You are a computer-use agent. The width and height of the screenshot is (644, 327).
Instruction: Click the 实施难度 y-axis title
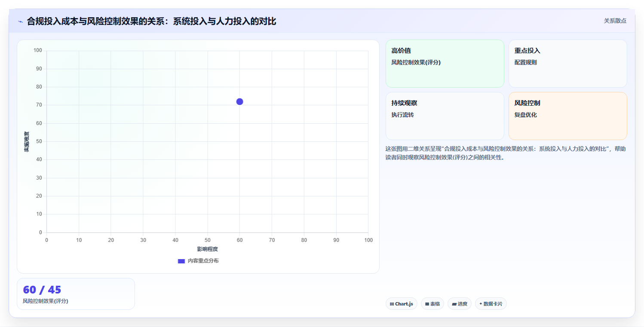click(27, 142)
